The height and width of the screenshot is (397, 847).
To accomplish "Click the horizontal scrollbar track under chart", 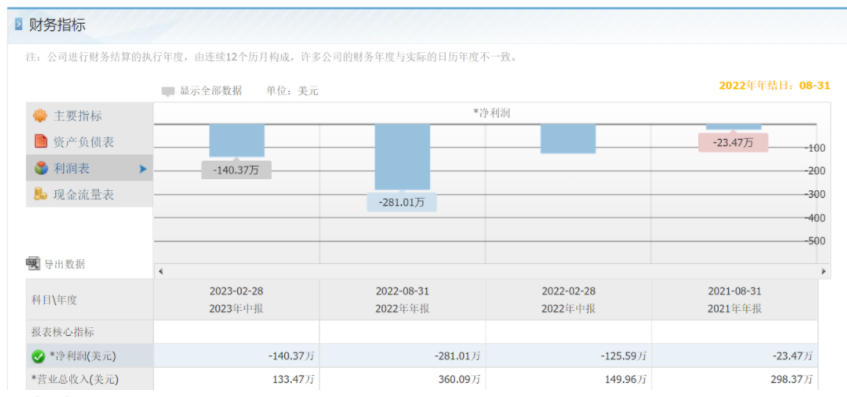I will (x=492, y=271).
